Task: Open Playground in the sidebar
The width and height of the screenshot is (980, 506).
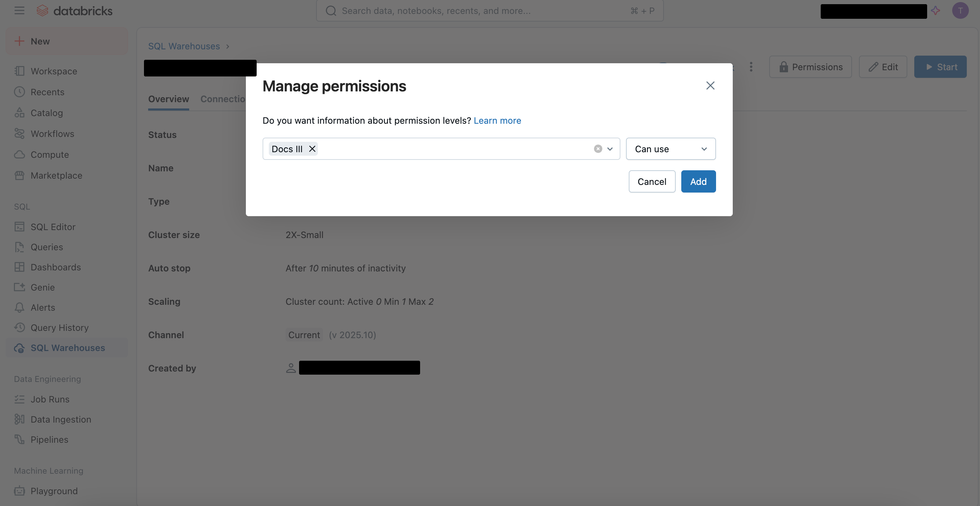Action: pos(66,491)
